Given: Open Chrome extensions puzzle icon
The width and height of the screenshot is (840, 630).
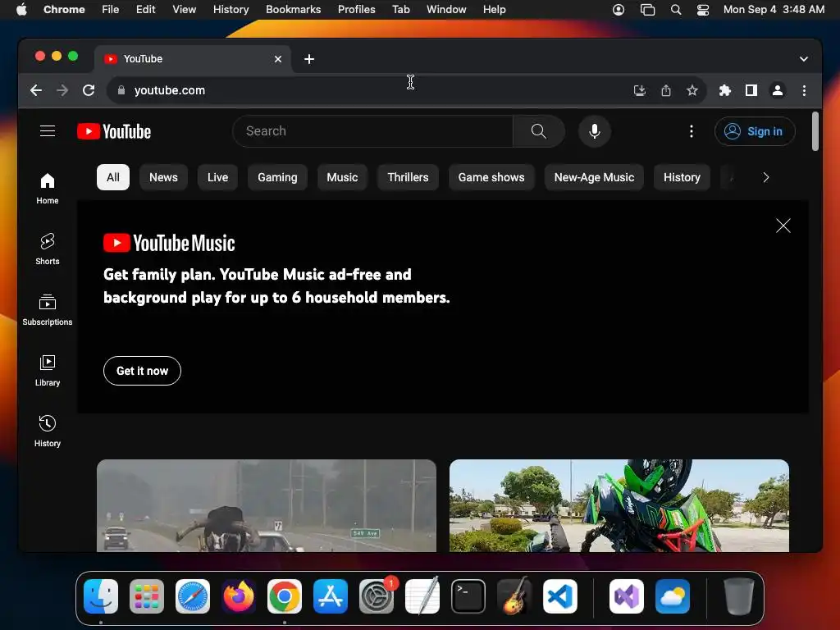Looking at the screenshot, I should pyautogui.click(x=725, y=90).
